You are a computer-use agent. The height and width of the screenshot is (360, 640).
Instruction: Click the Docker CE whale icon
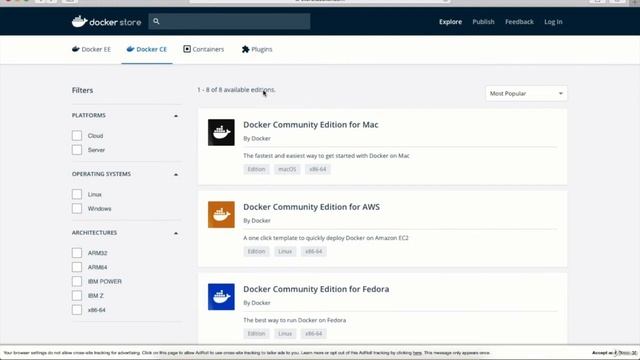[130, 49]
